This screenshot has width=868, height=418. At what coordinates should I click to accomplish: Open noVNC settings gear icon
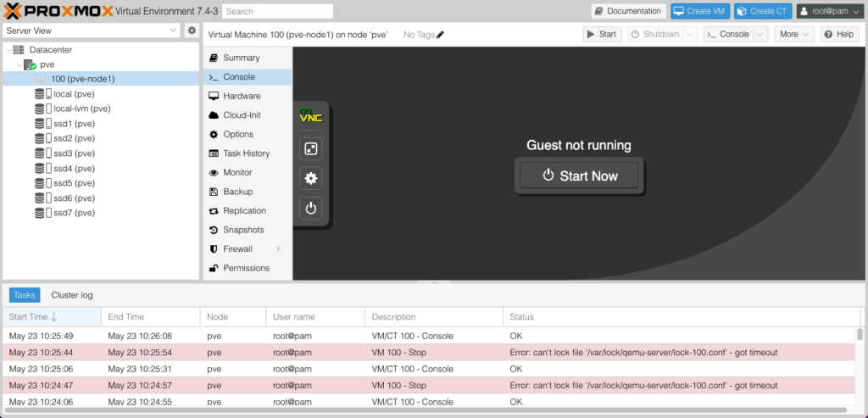pos(311,178)
